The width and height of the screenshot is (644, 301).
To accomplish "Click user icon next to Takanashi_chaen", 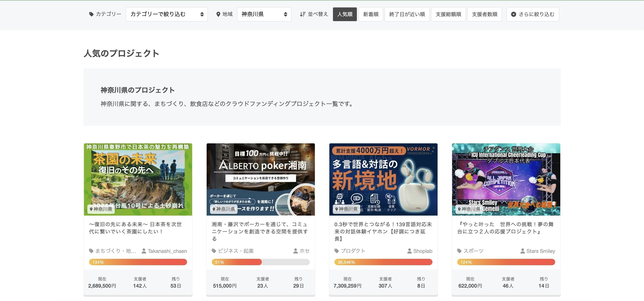I will (144, 251).
